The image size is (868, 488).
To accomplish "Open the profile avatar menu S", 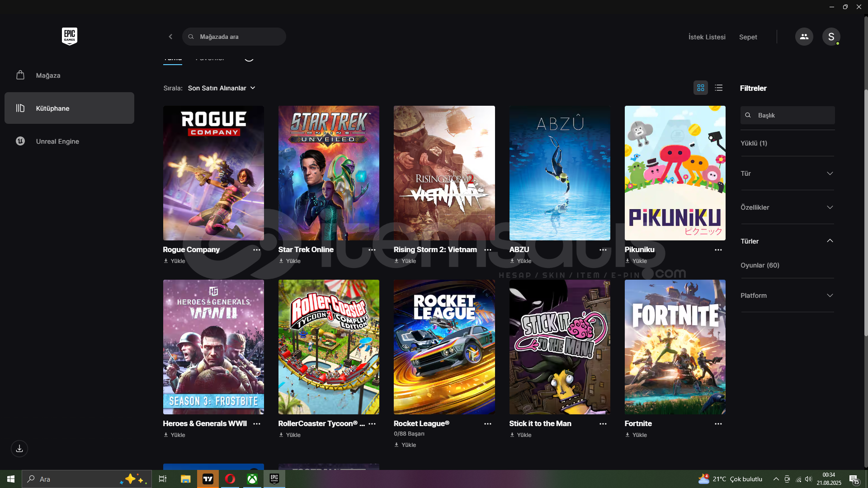I will click(x=831, y=37).
